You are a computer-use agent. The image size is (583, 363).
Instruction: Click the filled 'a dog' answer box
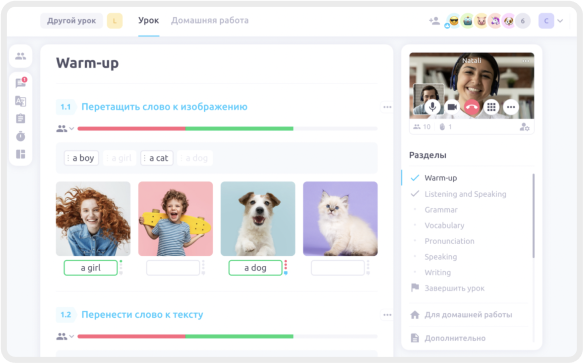pos(255,268)
